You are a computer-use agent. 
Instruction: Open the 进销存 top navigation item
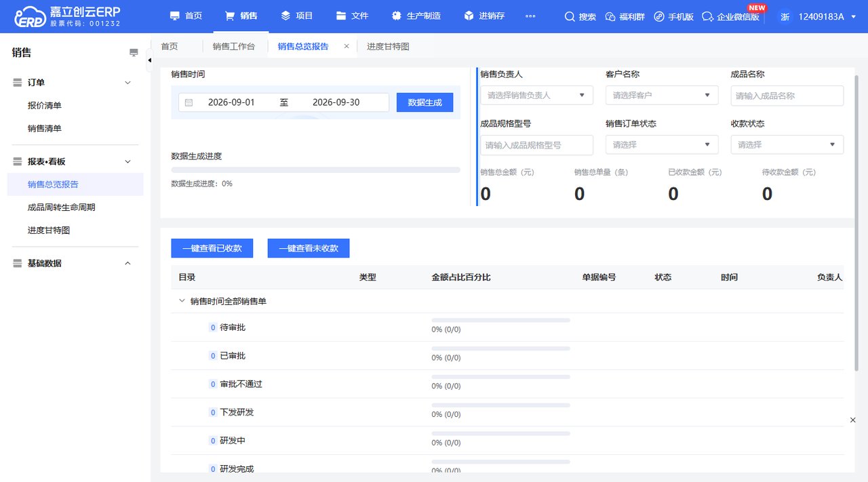point(484,16)
